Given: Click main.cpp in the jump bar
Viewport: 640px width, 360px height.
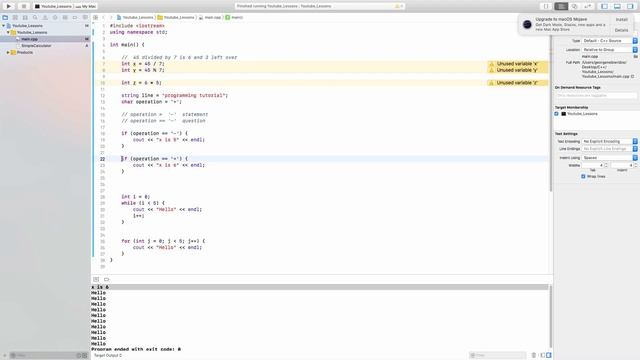Looking at the screenshot, I should [210, 18].
